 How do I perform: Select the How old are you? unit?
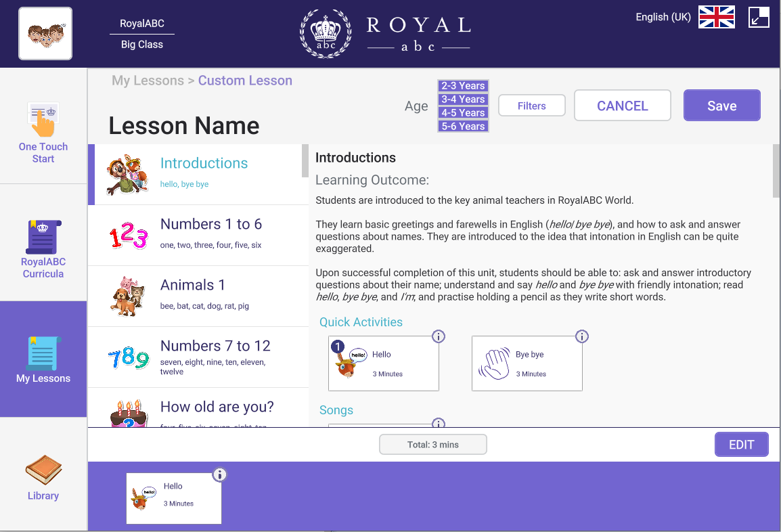point(198,408)
